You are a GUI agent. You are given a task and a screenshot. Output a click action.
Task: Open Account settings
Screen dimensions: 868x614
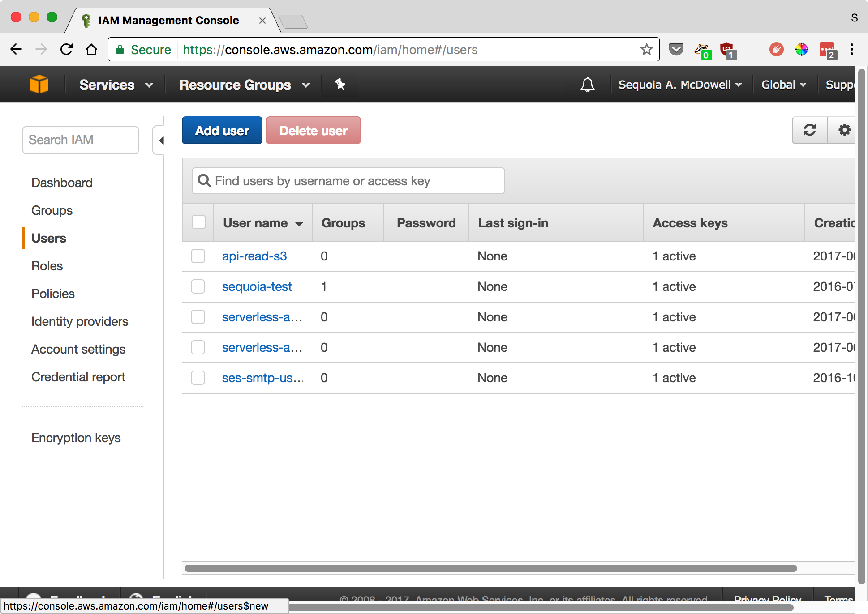pos(78,349)
